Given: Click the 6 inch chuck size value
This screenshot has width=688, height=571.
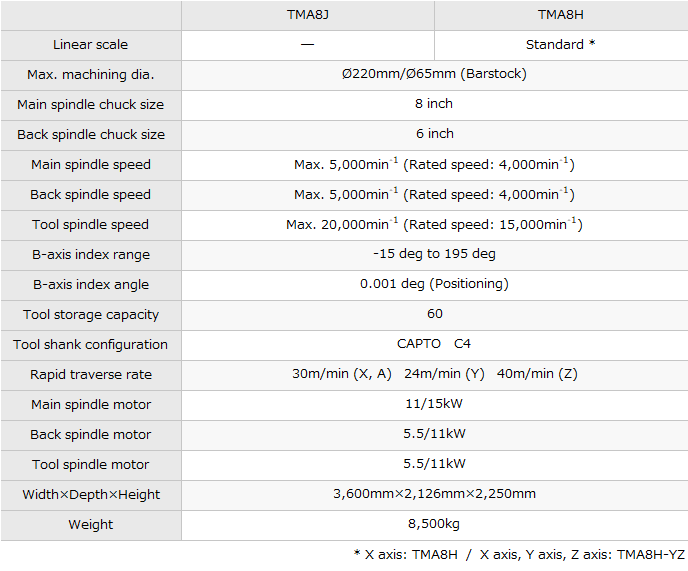Looking at the screenshot, I should pos(434,135).
